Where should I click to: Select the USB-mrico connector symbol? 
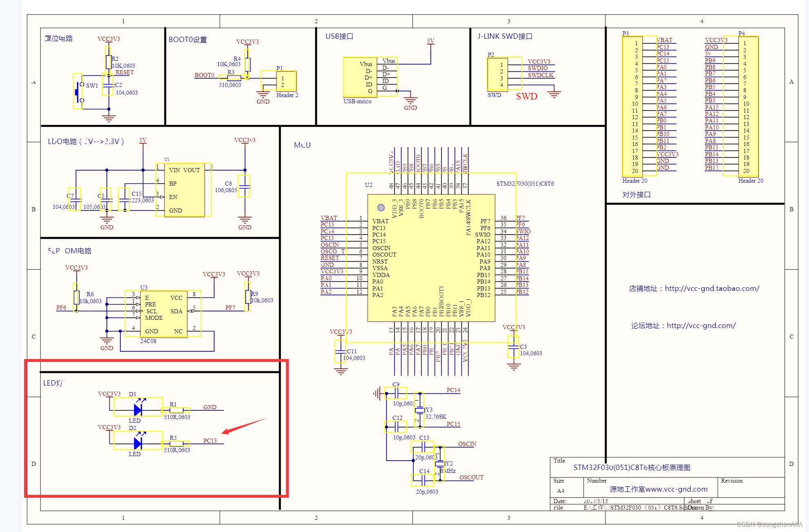[x=370, y=77]
